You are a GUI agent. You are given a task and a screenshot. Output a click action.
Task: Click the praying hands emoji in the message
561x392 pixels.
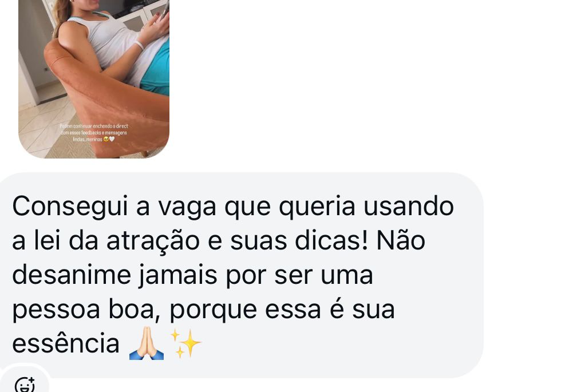147,343
